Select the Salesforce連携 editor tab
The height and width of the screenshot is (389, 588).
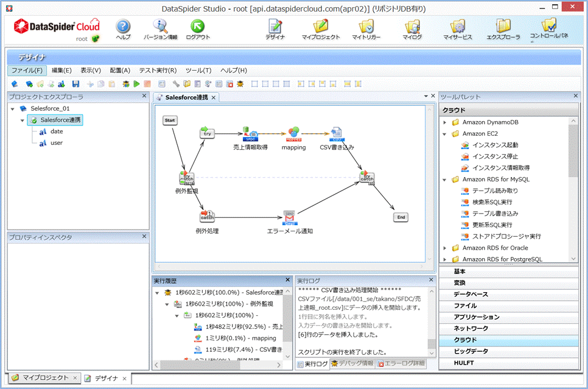tap(186, 97)
